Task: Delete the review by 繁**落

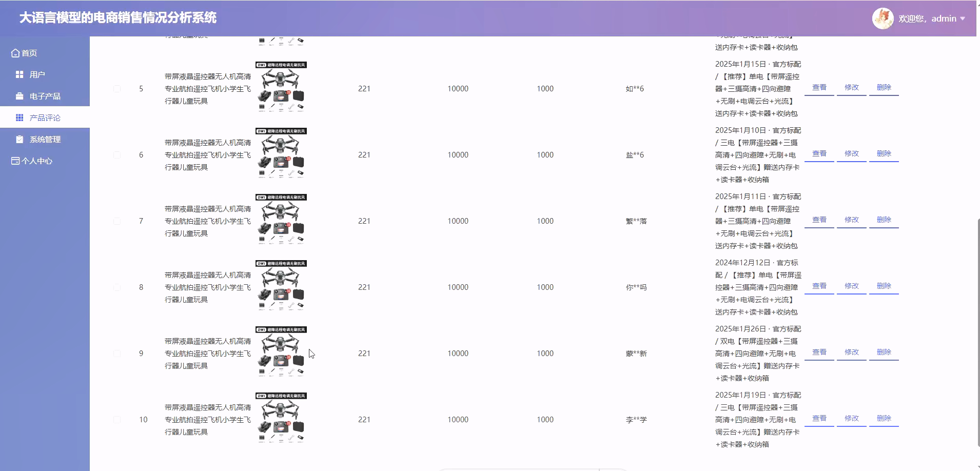Action: [884, 220]
